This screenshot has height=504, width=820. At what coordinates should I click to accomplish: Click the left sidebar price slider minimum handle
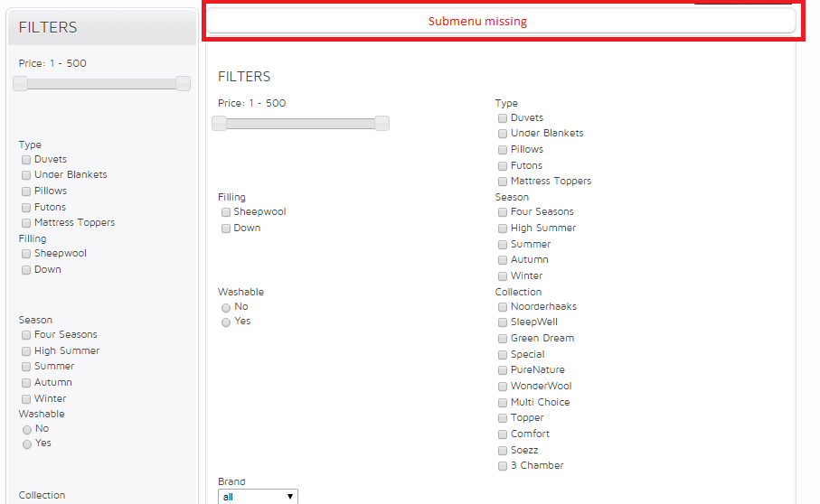point(21,84)
